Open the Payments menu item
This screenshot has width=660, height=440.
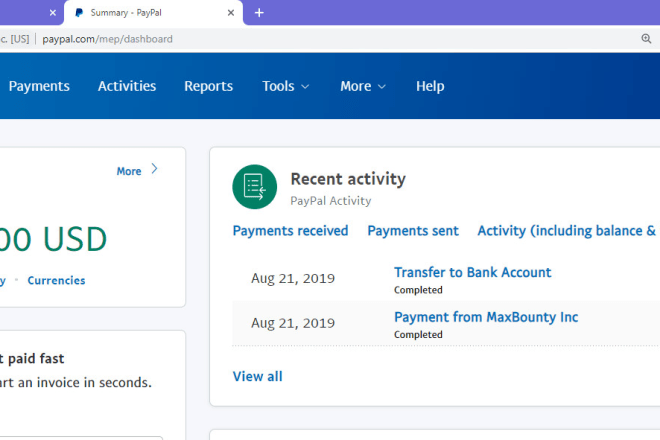39,86
